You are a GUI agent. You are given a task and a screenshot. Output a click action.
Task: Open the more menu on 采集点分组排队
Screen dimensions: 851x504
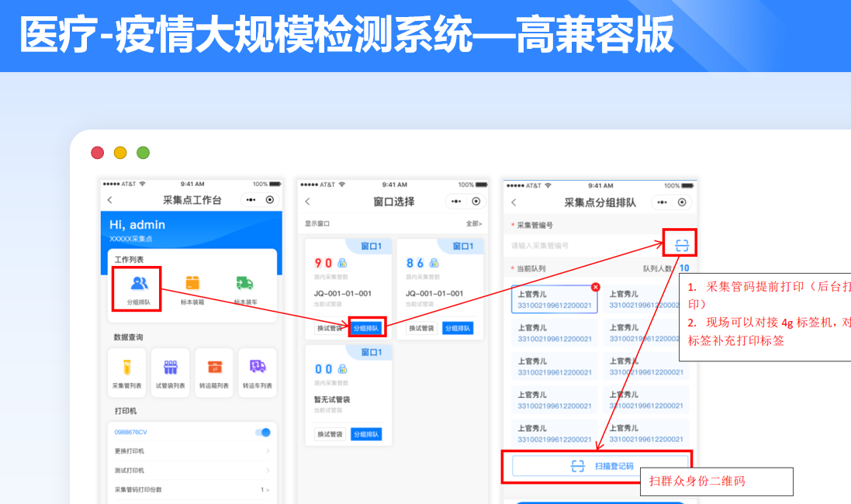[662, 202]
